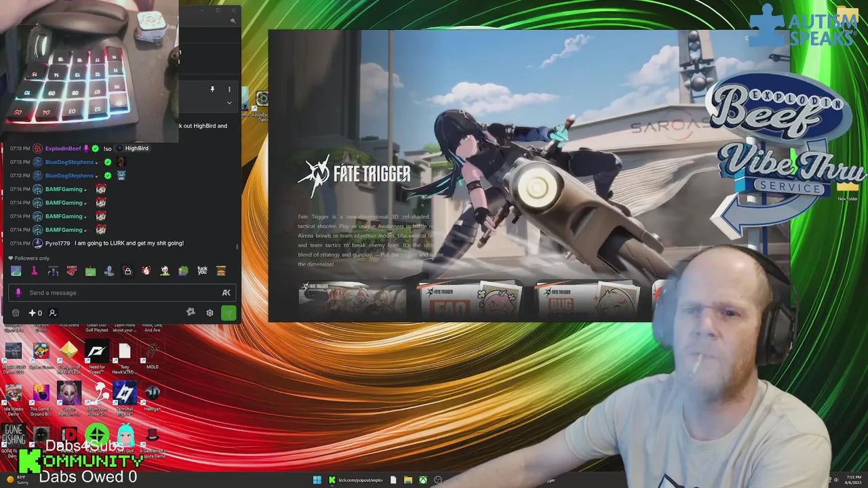Screen dimensions: 868x488
Task: Click the pin icon in chat header
Action: pos(212,89)
